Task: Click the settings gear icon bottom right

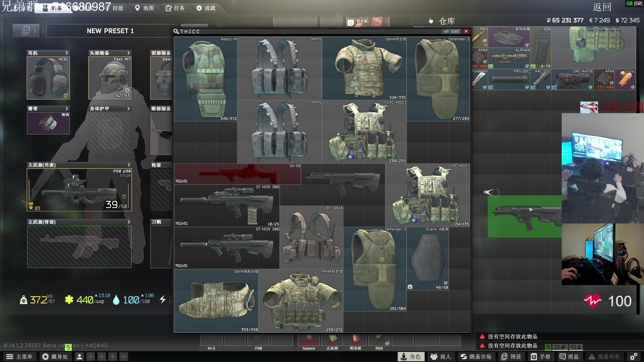Action: click(x=633, y=356)
